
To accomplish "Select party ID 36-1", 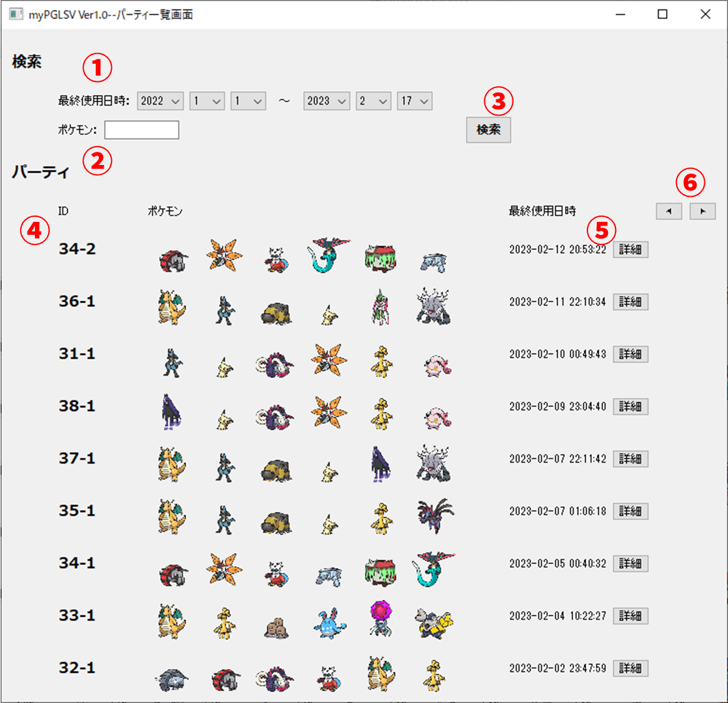I will 77,301.
